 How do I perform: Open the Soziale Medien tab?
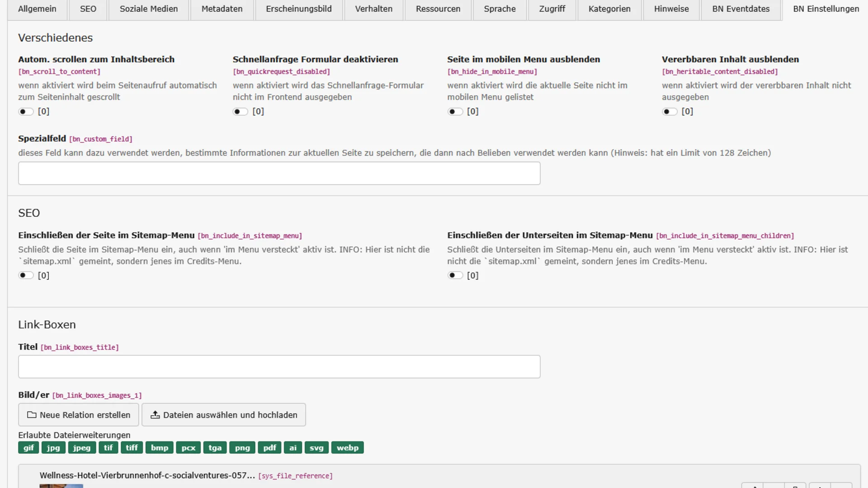149,9
